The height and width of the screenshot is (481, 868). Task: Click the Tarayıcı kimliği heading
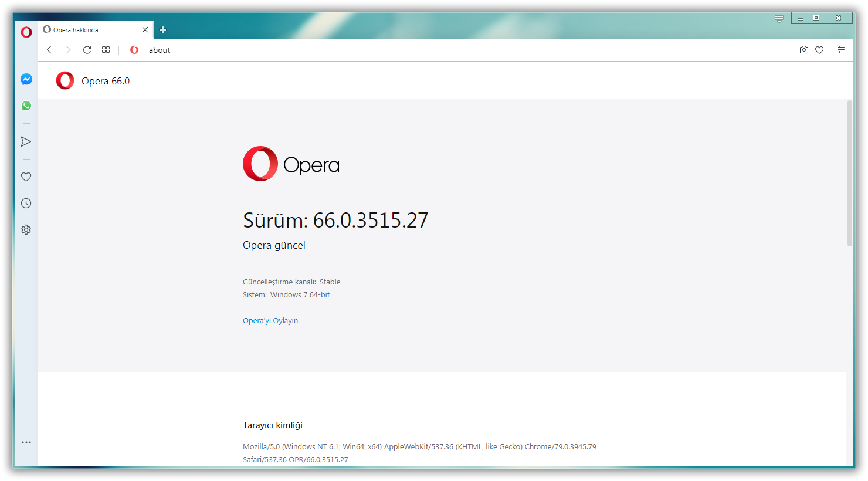[x=273, y=425]
